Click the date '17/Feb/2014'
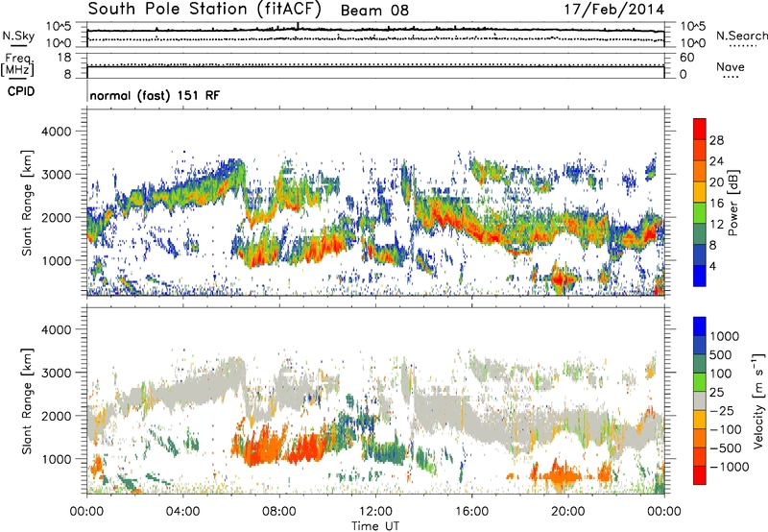The width and height of the screenshot is (768, 532). [x=614, y=10]
